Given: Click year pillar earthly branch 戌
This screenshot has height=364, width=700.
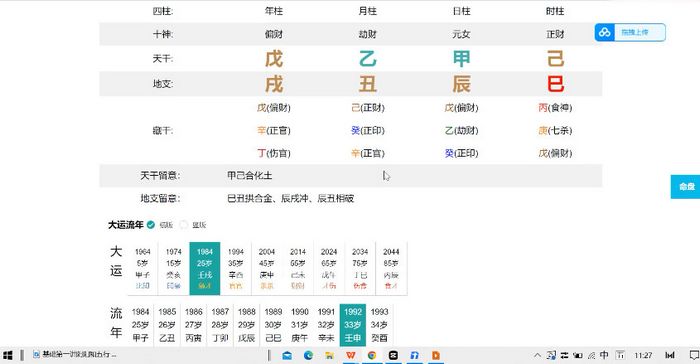Looking at the screenshot, I should 274,84.
